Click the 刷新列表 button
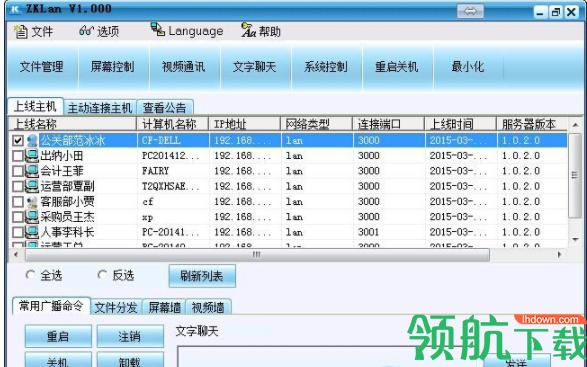The height and width of the screenshot is (367, 587). coord(202,276)
